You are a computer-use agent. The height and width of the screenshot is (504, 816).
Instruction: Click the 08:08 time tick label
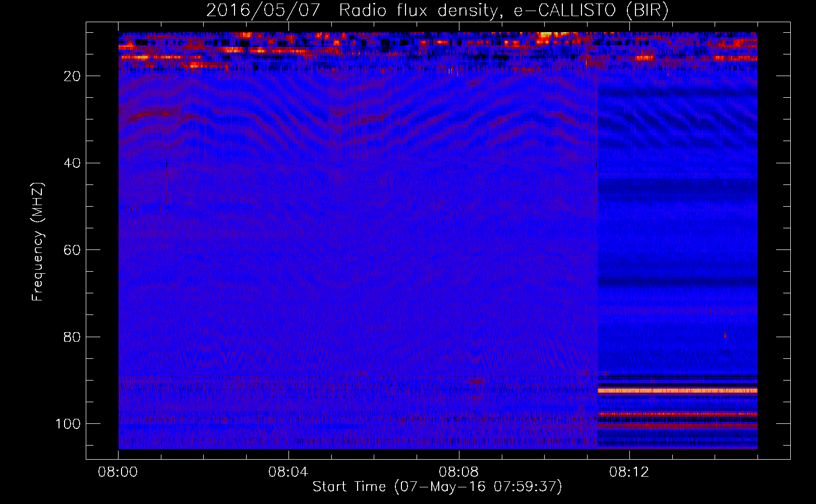(x=459, y=472)
